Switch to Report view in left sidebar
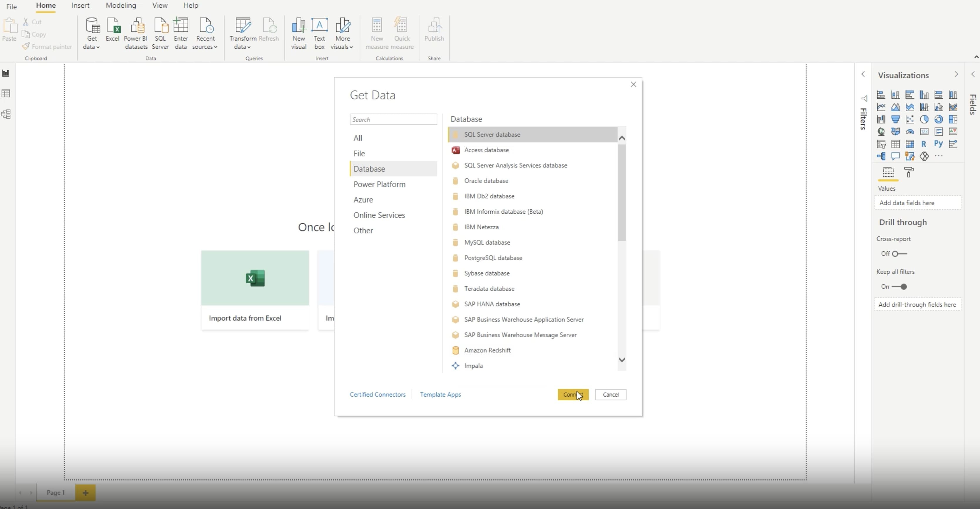Image resolution: width=980 pixels, height=509 pixels. click(x=6, y=73)
